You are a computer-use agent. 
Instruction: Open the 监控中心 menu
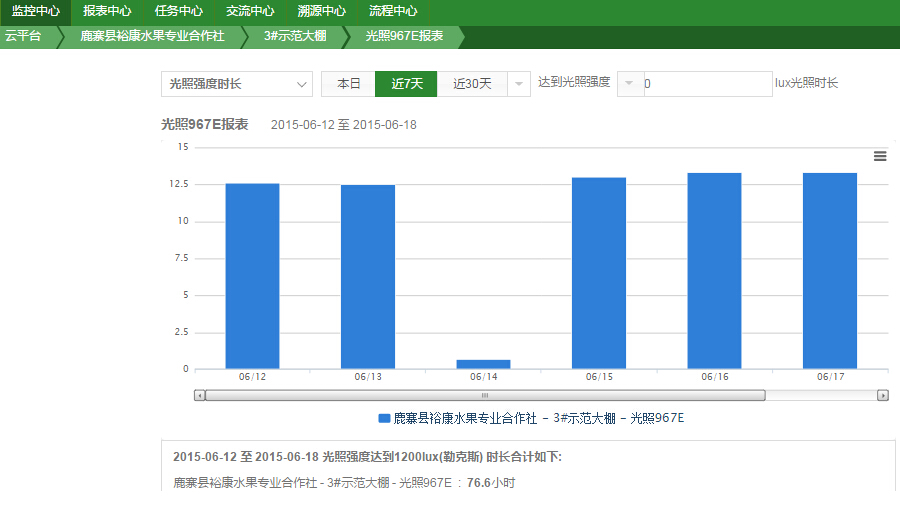coord(36,12)
